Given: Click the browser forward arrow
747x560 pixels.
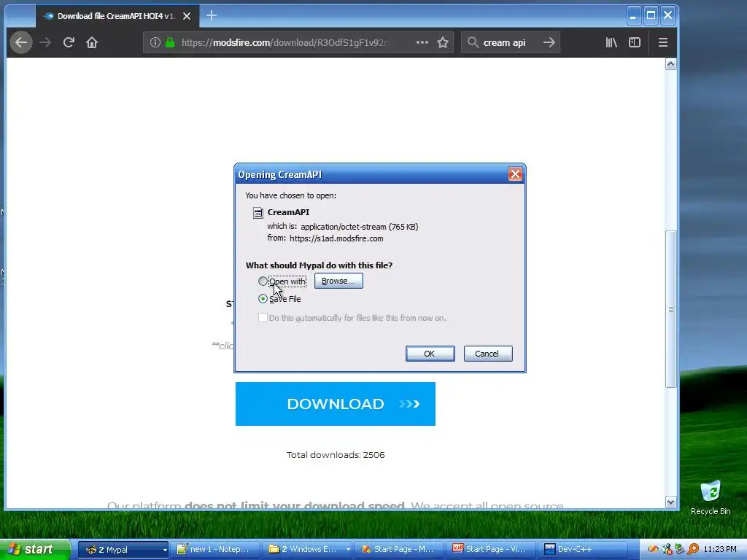Looking at the screenshot, I should tap(45, 42).
